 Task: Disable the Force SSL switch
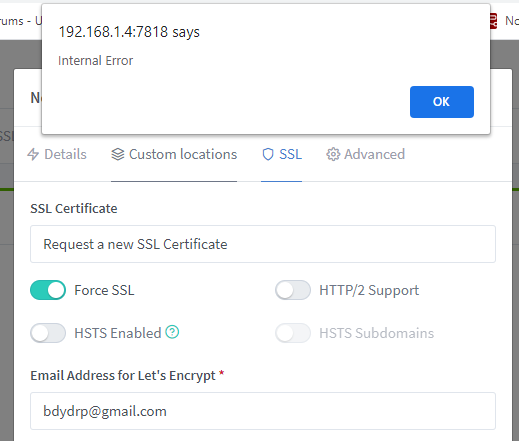pos(48,290)
